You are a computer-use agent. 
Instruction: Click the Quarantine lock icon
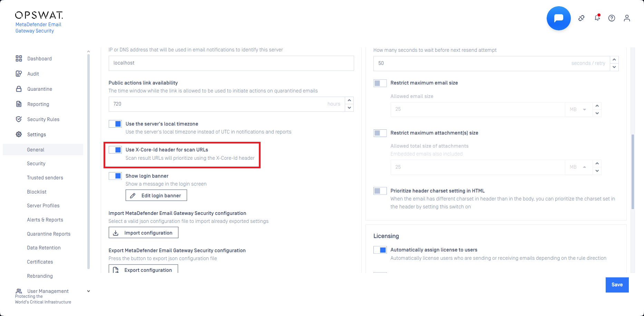click(x=19, y=89)
